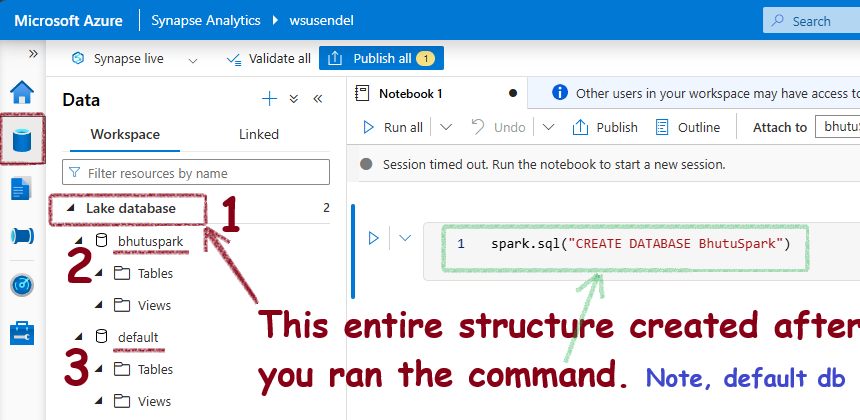860x420 pixels.
Task: Click the wsusendel workspace breadcrumb
Action: tap(321, 21)
